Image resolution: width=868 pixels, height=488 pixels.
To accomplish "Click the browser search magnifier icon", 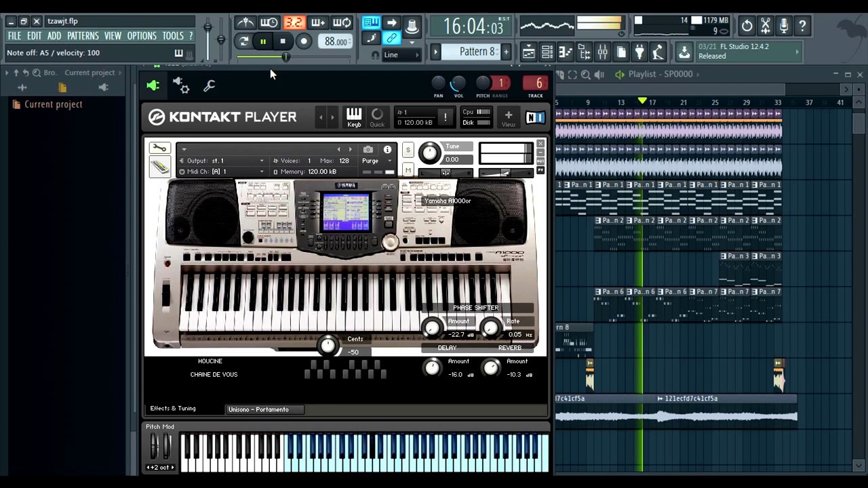I will 35,73.
